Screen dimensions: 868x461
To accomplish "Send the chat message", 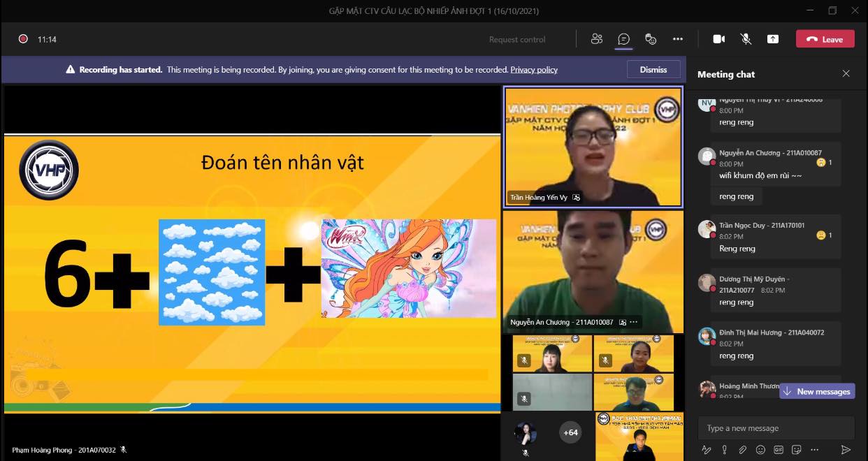I will point(846,450).
